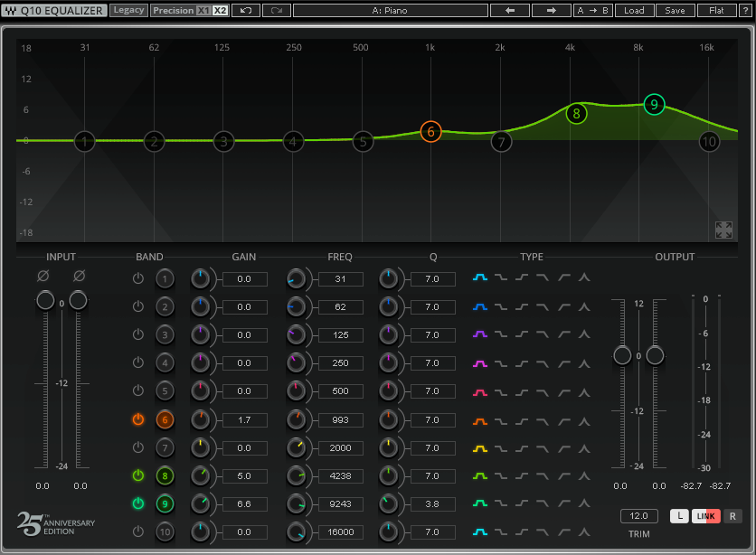
Task: Click band 1 node on the EQ graph
Action: tap(84, 142)
